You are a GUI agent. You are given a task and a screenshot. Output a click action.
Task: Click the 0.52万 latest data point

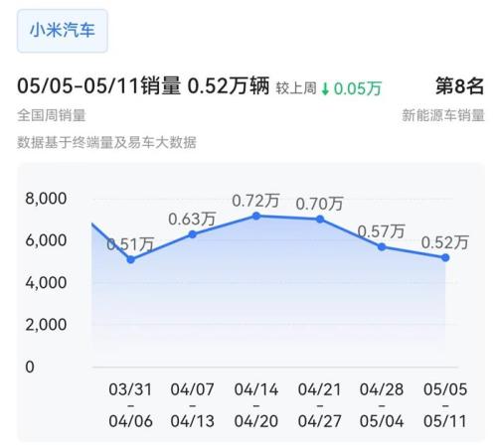(445, 257)
